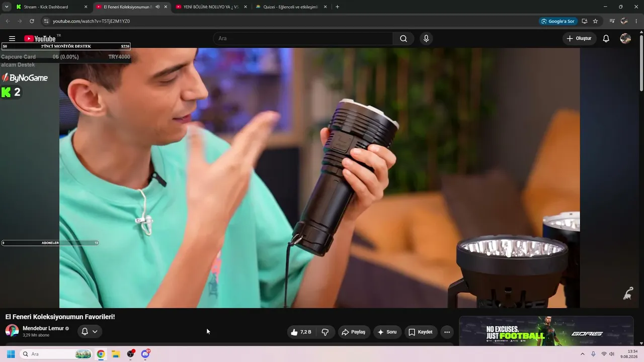Open the Mendebur Lemur channel name link
The height and width of the screenshot is (362, 644).
43,328
